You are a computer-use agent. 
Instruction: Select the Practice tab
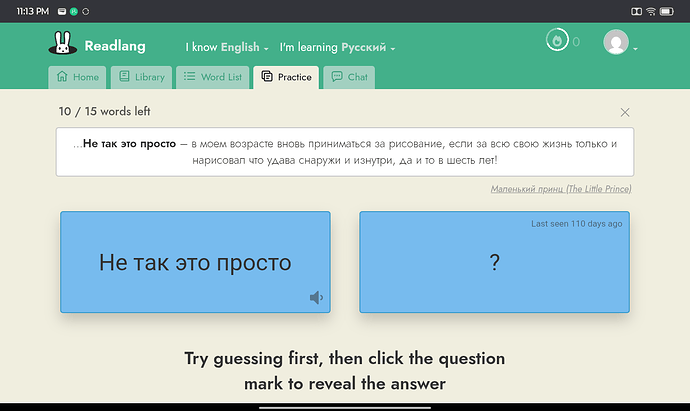point(286,77)
